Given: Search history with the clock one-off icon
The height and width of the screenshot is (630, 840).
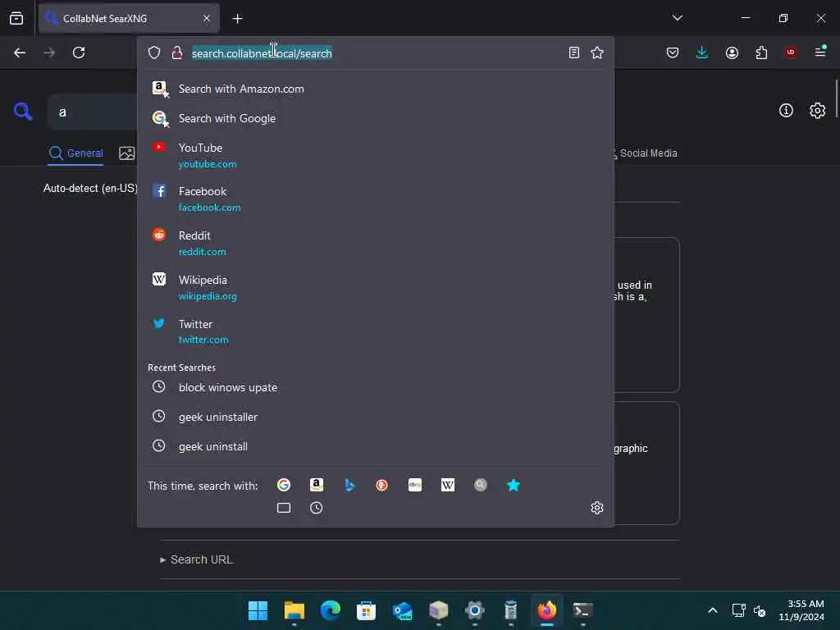Looking at the screenshot, I should tap(316, 508).
